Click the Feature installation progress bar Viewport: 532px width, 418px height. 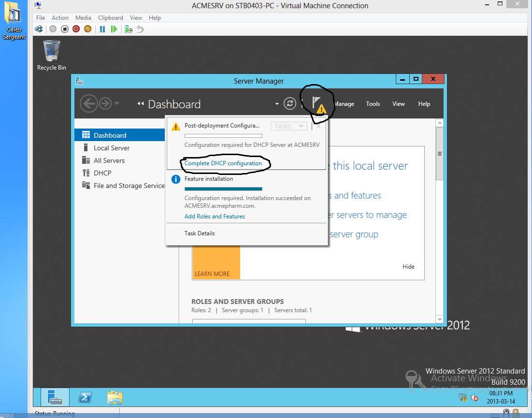pyautogui.click(x=223, y=189)
